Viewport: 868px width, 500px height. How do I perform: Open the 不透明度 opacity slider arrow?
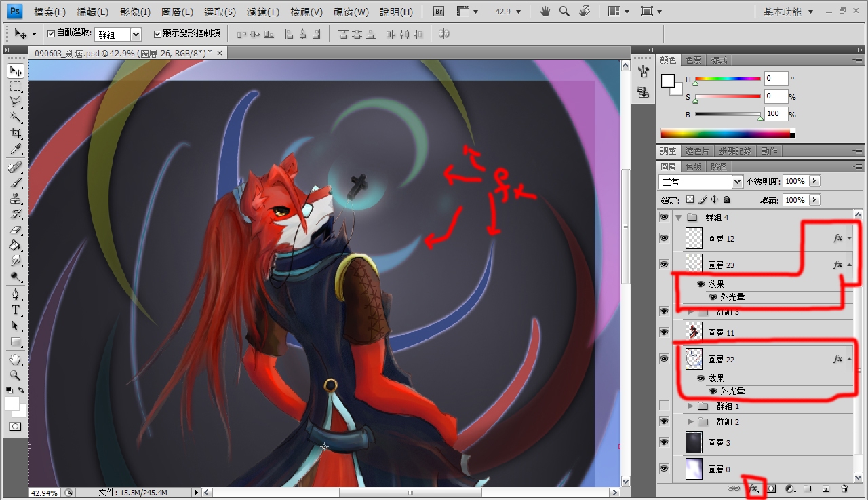[815, 181]
